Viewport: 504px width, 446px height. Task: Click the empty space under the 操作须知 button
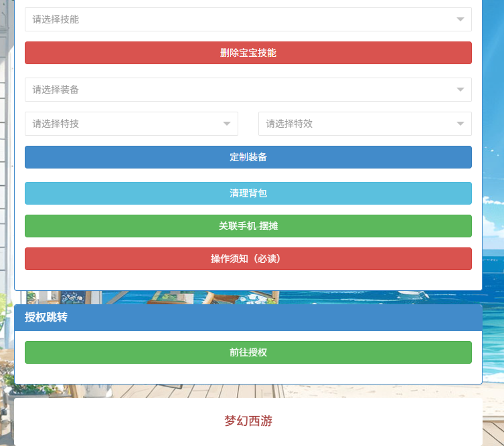coord(248,280)
